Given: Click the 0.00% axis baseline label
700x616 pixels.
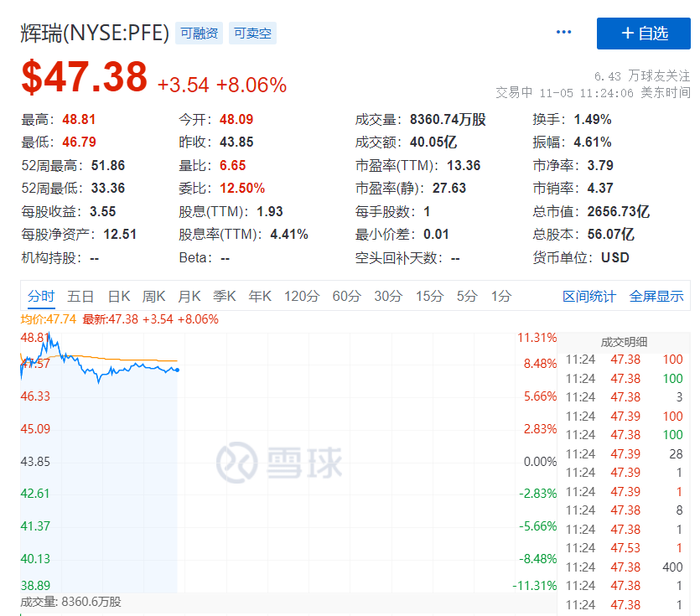Looking at the screenshot, I should pos(540,462).
